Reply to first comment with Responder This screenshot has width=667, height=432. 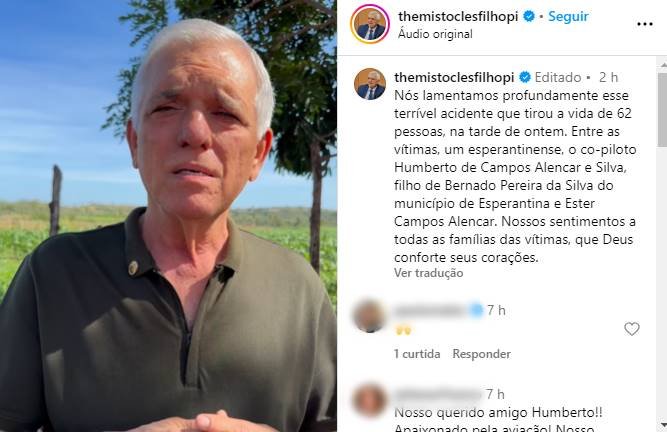482,354
